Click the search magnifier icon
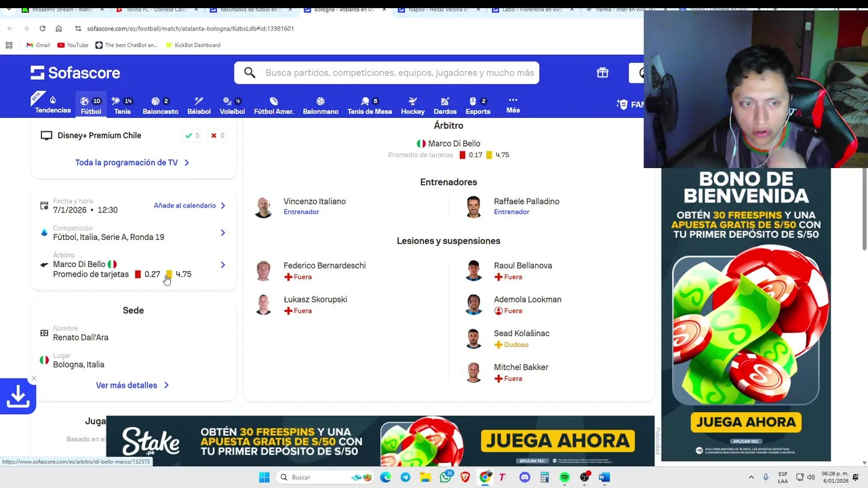 click(250, 73)
